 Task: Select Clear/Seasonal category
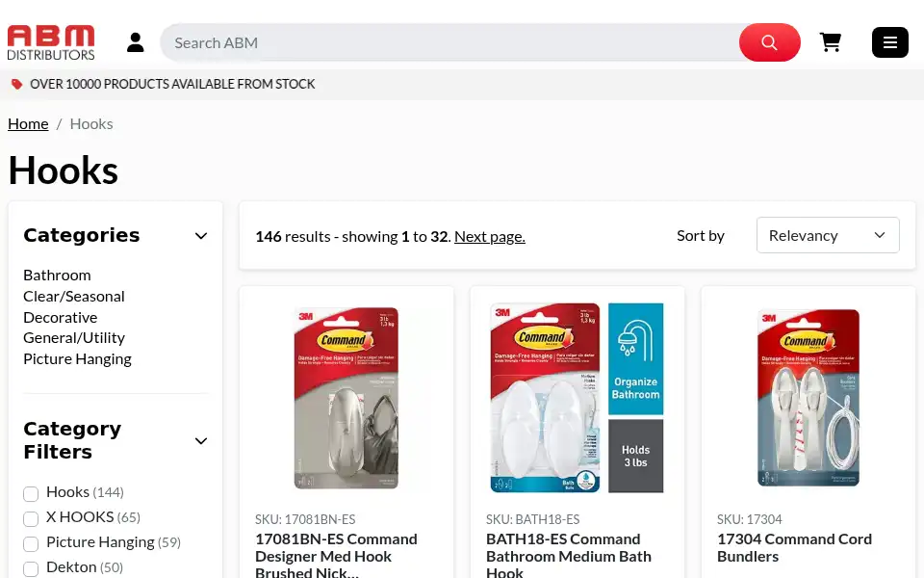pyautogui.click(x=74, y=296)
